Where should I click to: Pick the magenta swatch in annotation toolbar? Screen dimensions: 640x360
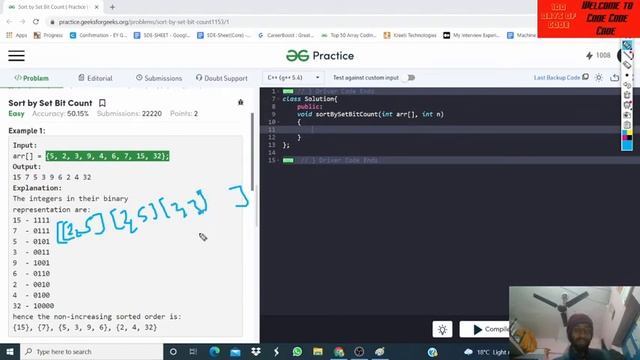(x=624, y=138)
